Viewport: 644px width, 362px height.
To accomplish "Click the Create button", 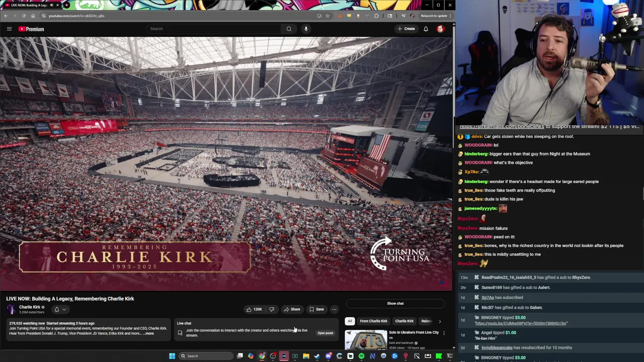I will tap(406, 29).
